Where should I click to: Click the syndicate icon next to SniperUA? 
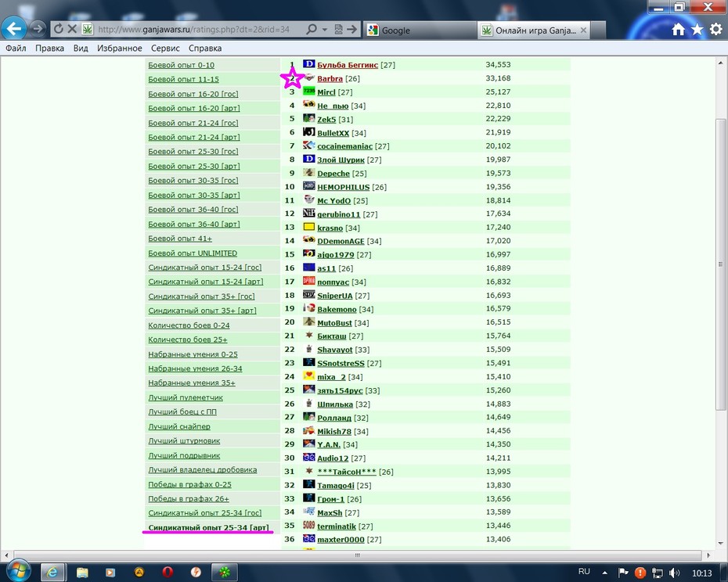(x=308, y=294)
